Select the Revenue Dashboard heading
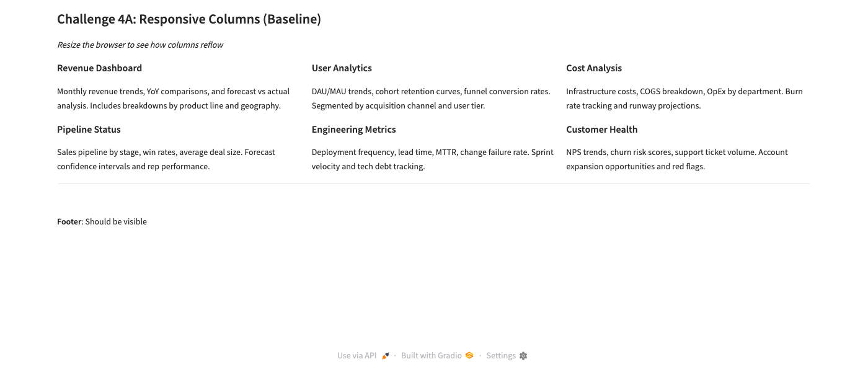 [x=99, y=68]
